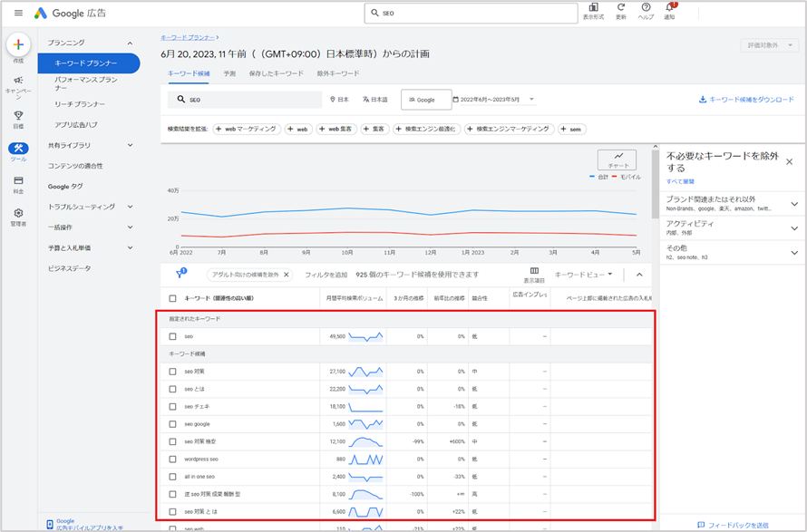Viewport: 807px width, 532px height.
Task: Check the 'wordpress seo' keyword row
Action: coord(172,459)
